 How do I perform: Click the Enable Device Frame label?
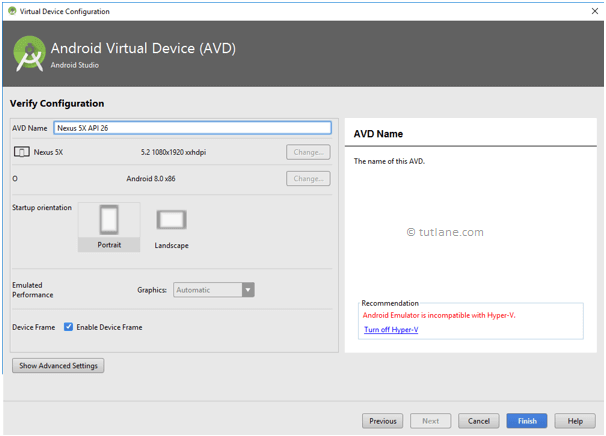(x=109, y=327)
